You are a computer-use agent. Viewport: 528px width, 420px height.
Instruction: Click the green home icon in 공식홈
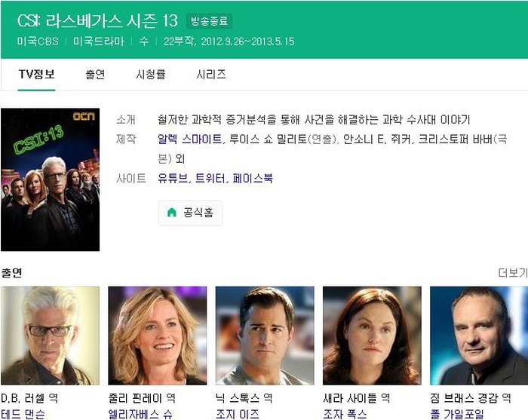(172, 213)
